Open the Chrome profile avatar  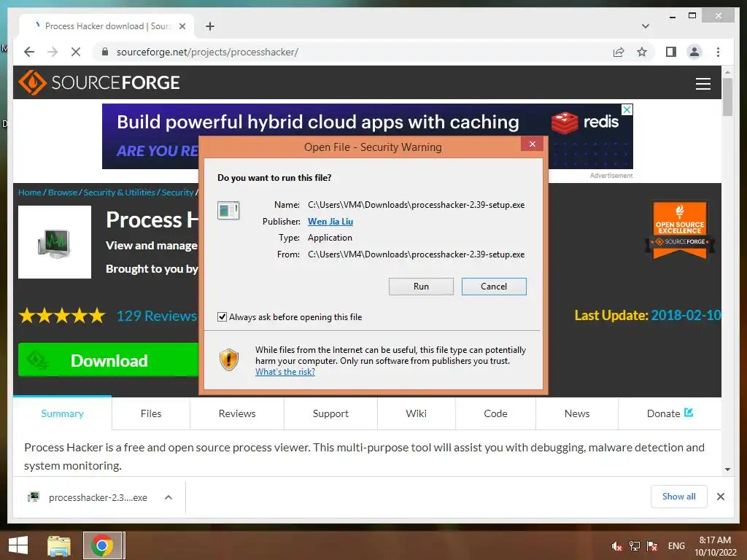[x=694, y=52]
